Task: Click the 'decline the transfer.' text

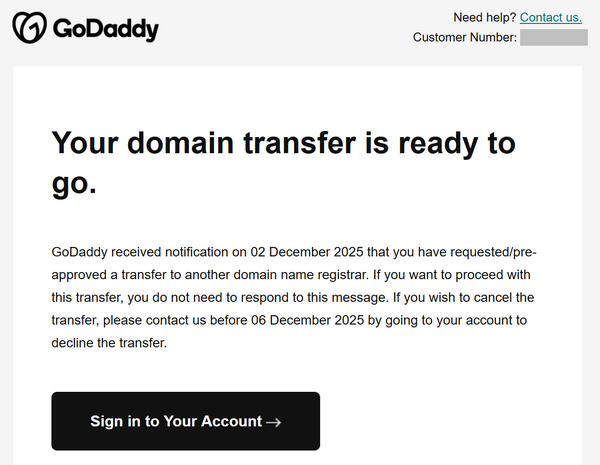Action: [x=109, y=344]
